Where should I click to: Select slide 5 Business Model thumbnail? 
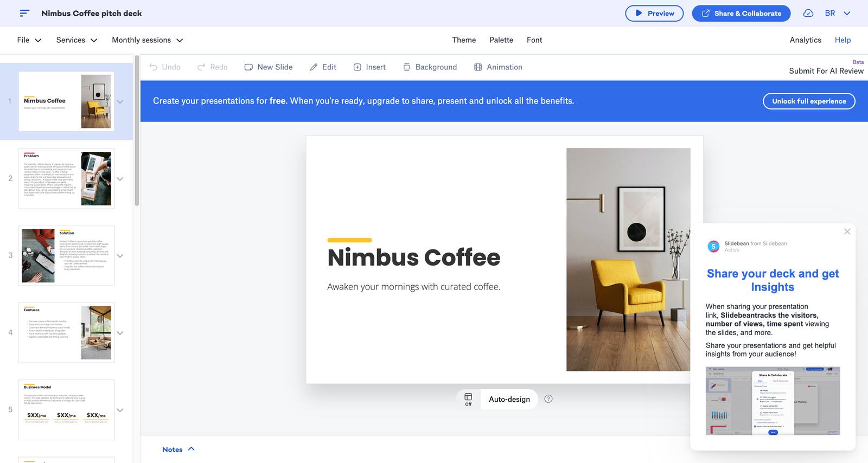(x=66, y=410)
